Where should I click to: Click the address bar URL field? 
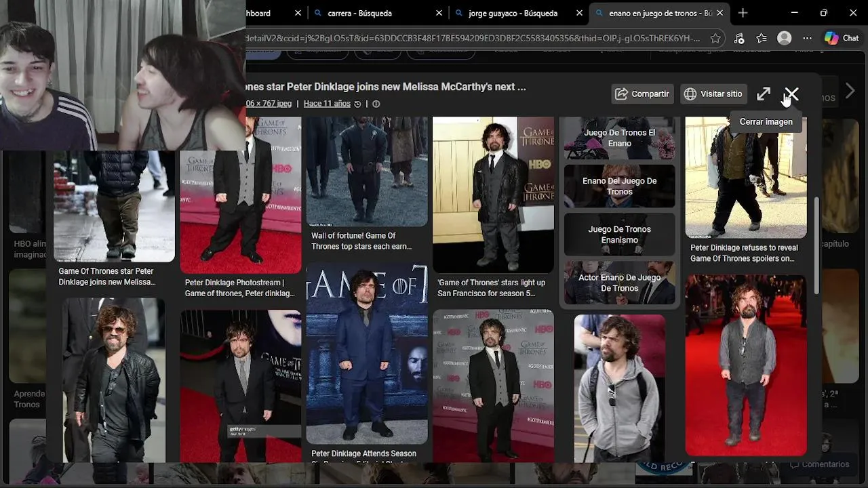[473, 39]
